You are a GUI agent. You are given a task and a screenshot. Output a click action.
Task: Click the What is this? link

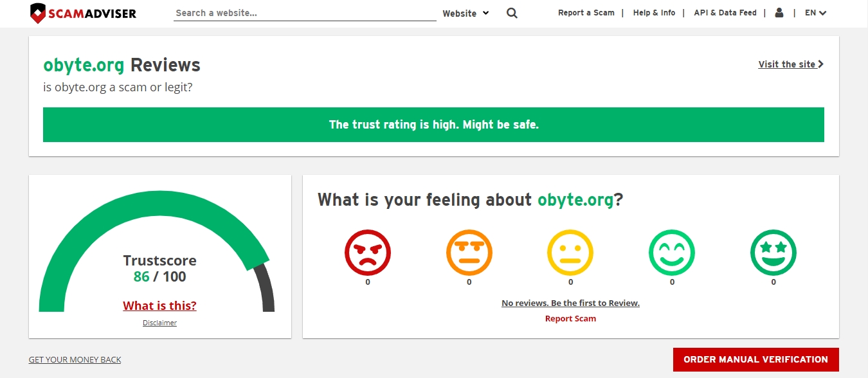pos(159,305)
